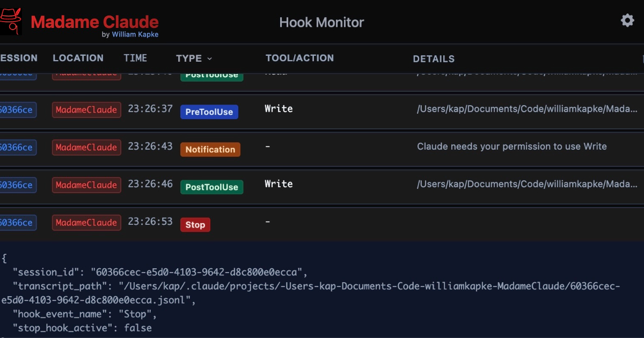Click session badge in the 23:26:46 row

tap(17, 185)
